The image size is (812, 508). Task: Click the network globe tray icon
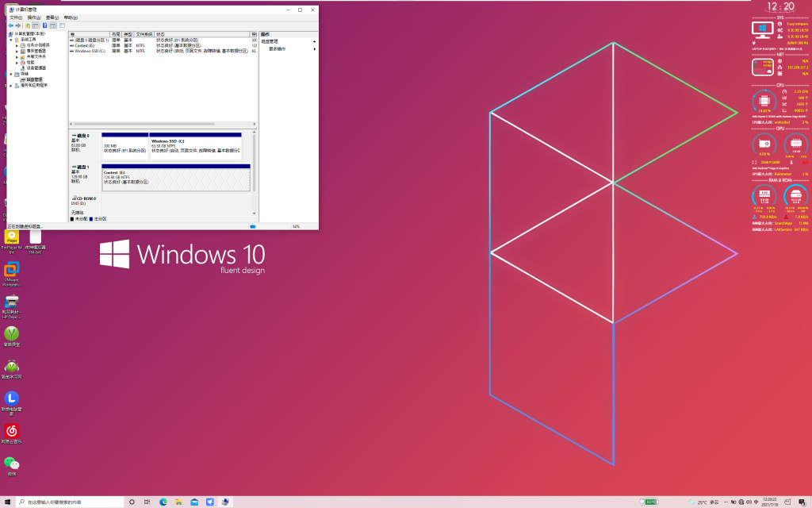741,502
